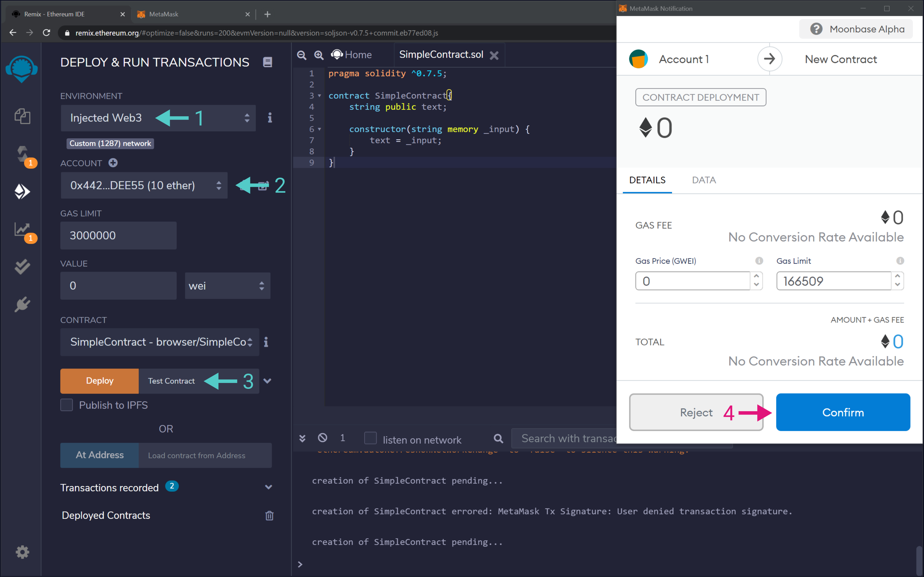Click the Load contract from Address field
Viewport: 924px width, 577px height.
pos(205,455)
